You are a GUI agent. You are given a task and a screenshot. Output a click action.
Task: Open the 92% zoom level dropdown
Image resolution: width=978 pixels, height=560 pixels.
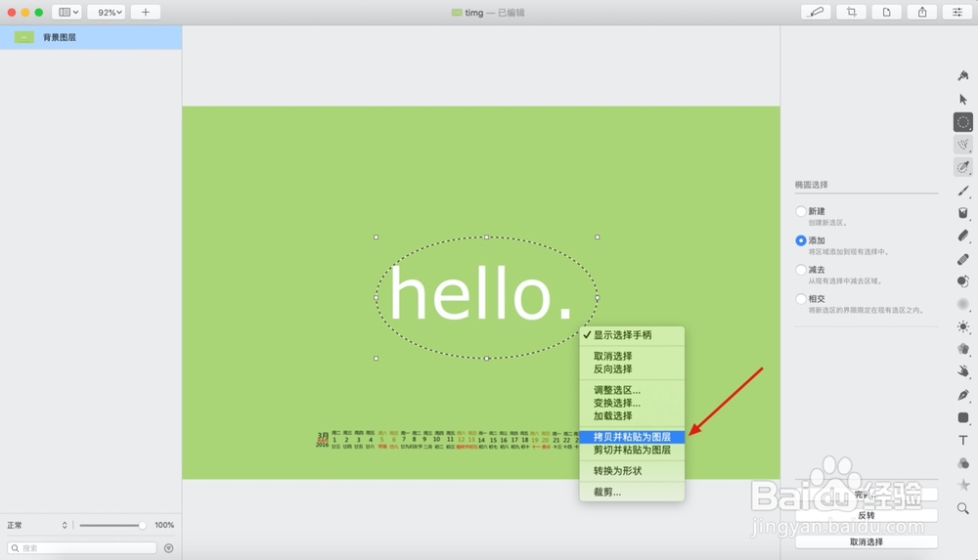(x=107, y=12)
